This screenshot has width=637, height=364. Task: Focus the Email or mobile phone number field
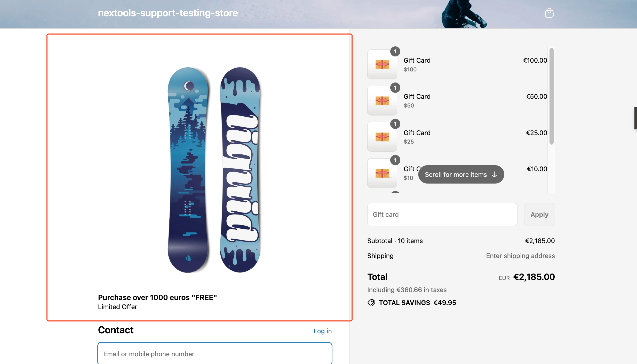pos(215,354)
